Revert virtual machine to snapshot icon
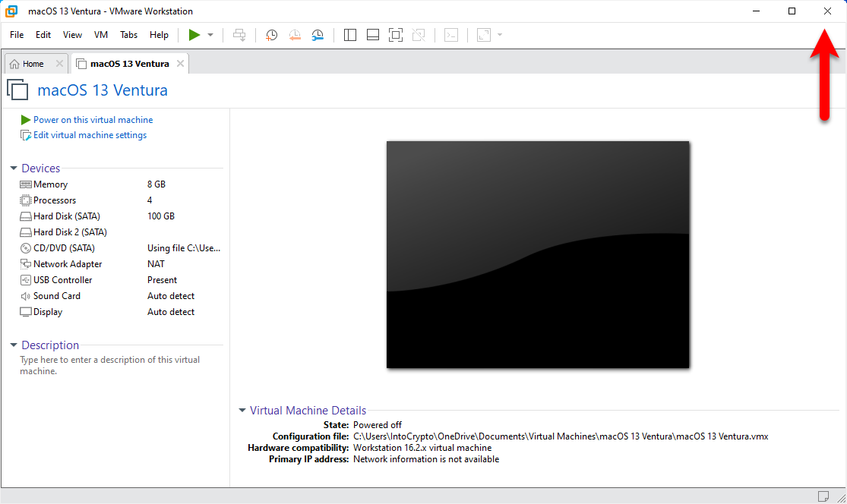The height and width of the screenshot is (504, 847). 295,35
